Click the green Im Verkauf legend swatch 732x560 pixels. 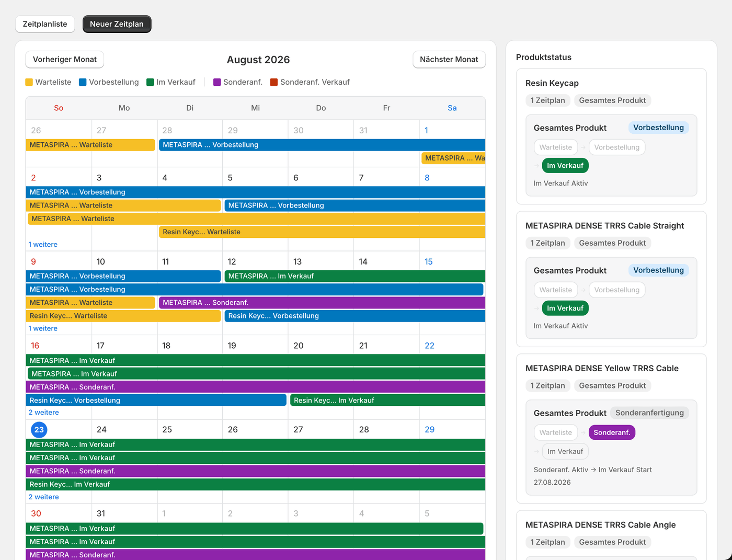pos(150,82)
